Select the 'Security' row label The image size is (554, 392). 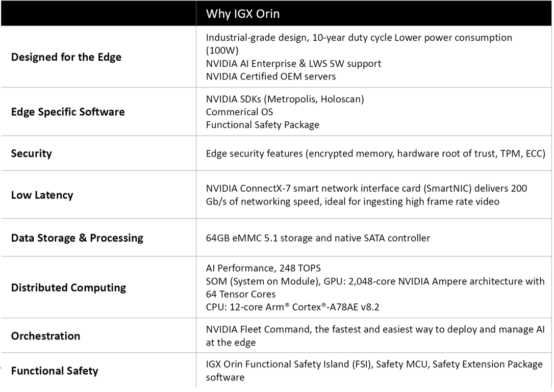(32, 153)
